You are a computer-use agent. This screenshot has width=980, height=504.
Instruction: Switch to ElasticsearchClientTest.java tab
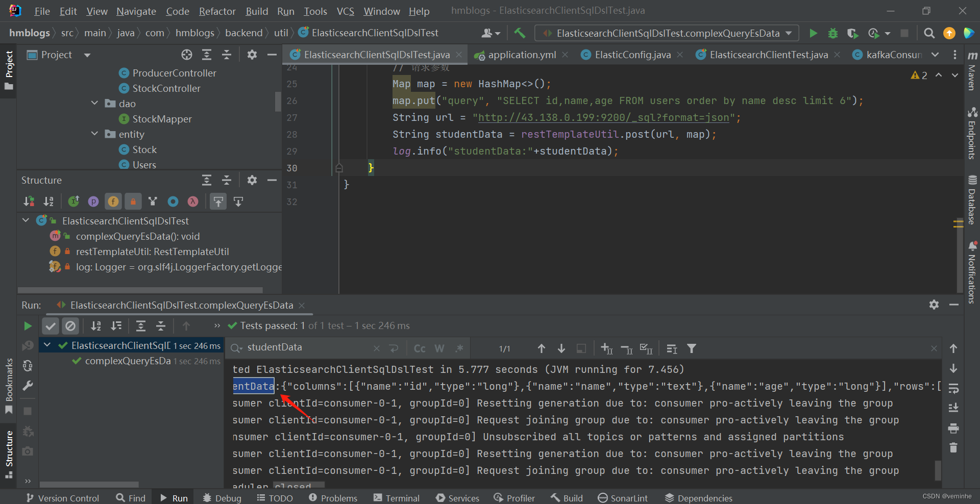point(768,55)
